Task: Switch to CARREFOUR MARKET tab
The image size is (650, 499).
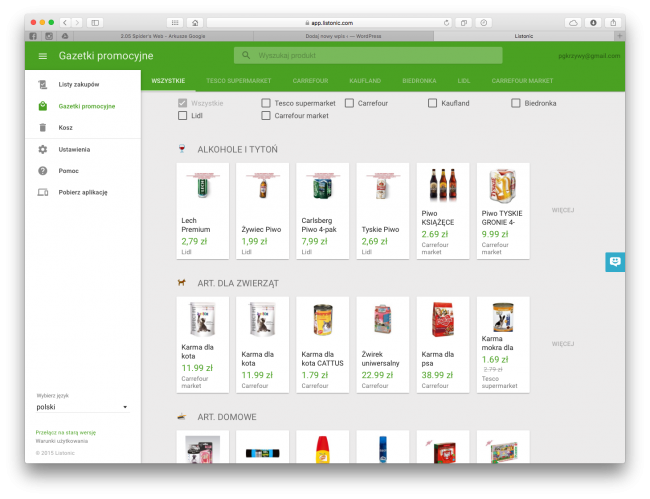Action: click(x=522, y=81)
